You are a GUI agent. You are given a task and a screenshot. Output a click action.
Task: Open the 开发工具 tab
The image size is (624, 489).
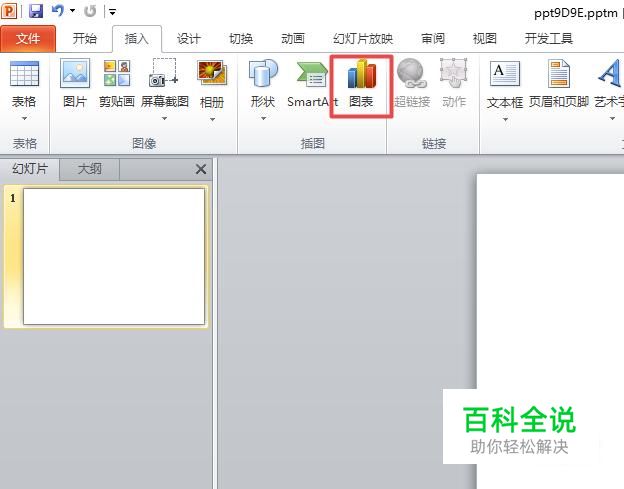(549, 39)
